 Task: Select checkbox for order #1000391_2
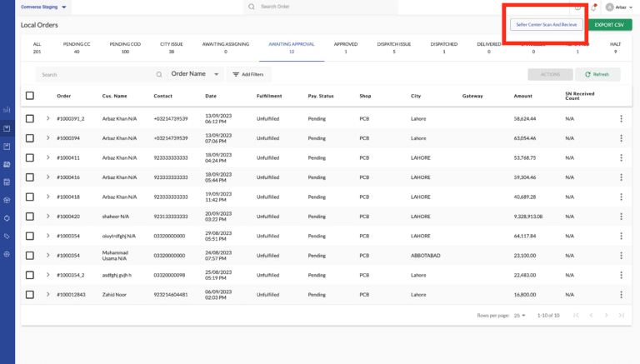30,119
